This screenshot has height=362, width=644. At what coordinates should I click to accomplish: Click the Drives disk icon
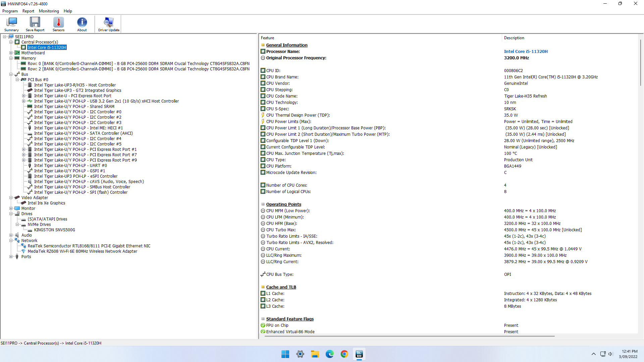[17, 214]
